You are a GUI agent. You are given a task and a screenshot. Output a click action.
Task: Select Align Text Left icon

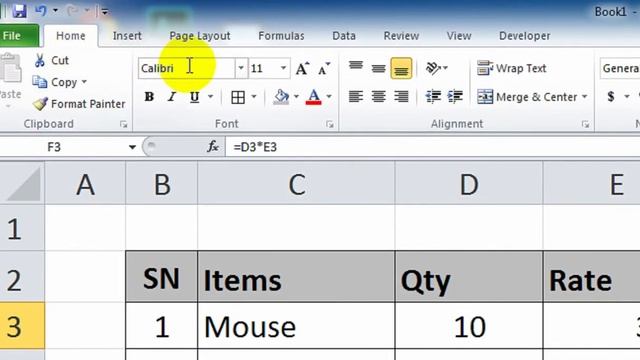point(356,97)
